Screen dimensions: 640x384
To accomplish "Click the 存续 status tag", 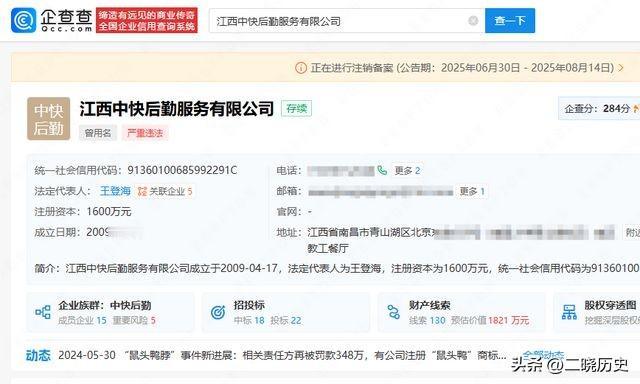I will coord(296,109).
